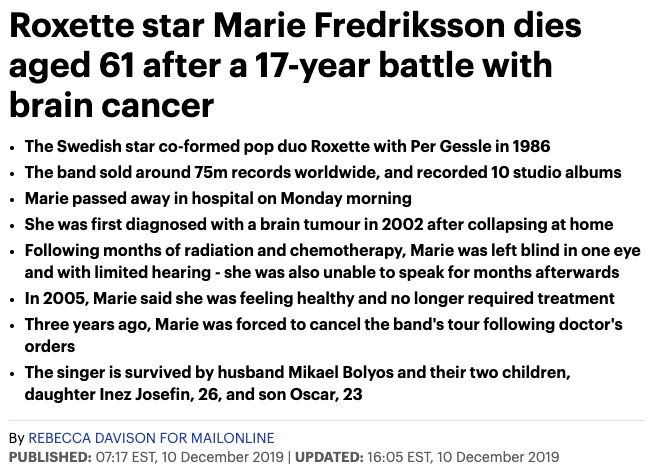This screenshot has width=652, height=475.
Task: Select the bullet about Roxette formed in 1986
Action: pyautogui.click(x=287, y=146)
